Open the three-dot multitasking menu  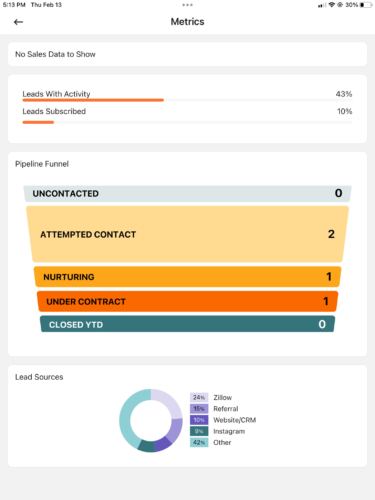point(187,5)
